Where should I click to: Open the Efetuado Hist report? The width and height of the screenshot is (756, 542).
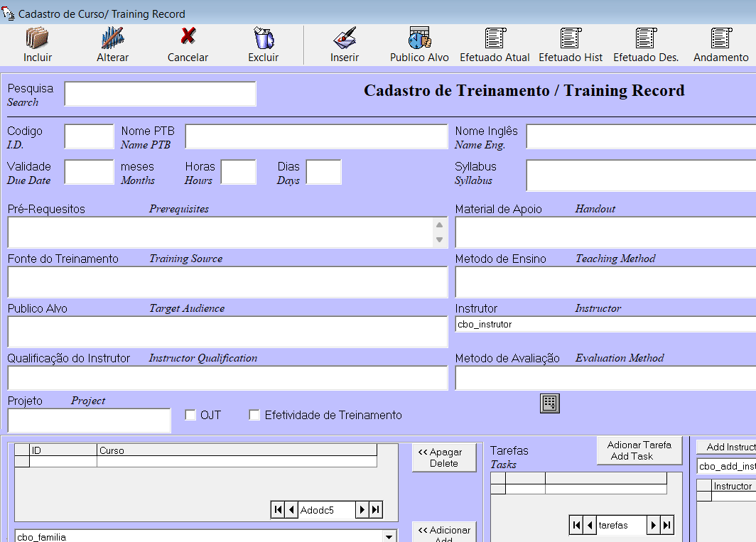[x=571, y=38]
